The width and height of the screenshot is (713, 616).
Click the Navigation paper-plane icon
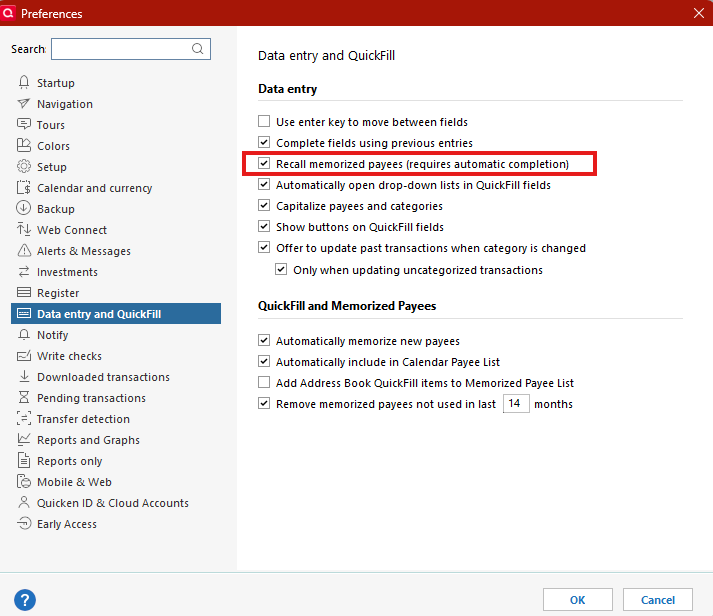(24, 104)
